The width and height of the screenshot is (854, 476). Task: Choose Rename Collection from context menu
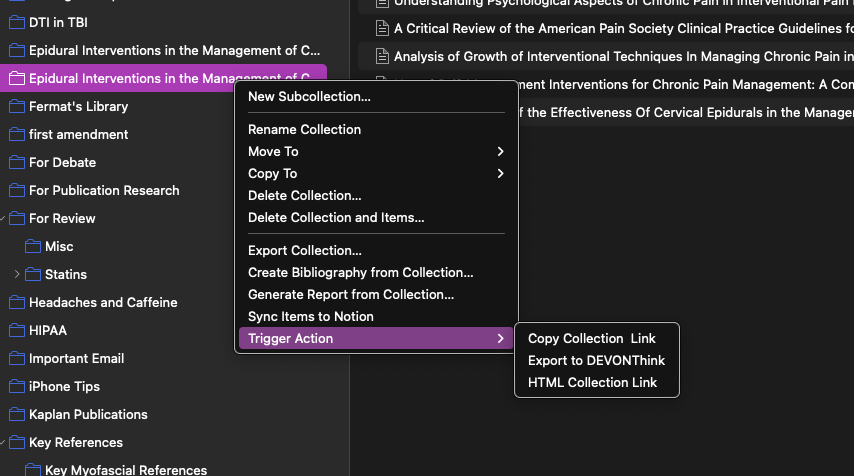[x=304, y=129]
